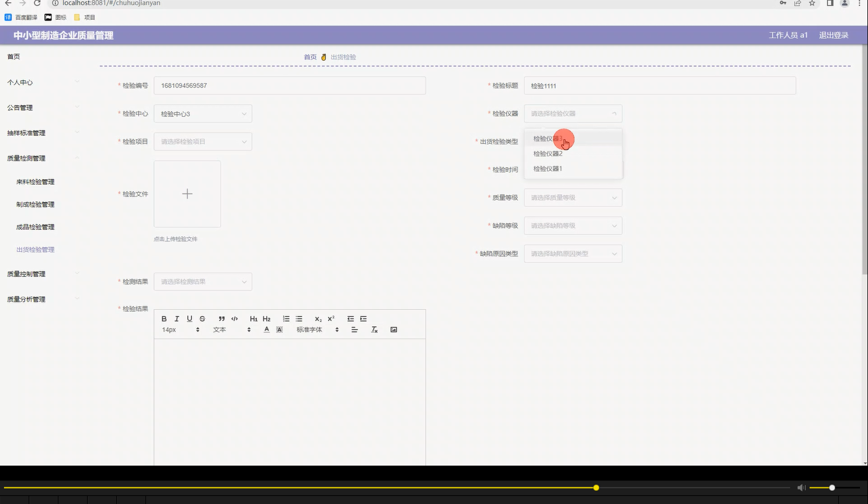Screen dimensions: 868x504
Task: Expand 个人中心 in the sidebar
Action: pyautogui.click(x=43, y=82)
